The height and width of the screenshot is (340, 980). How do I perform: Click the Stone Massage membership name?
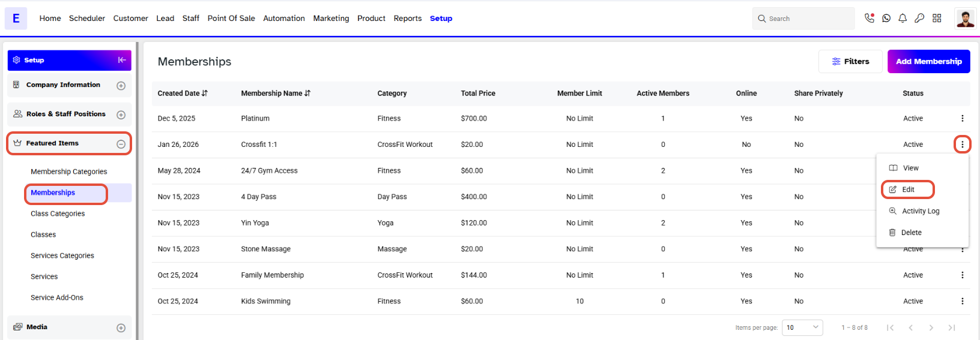click(x=266, y=249)
